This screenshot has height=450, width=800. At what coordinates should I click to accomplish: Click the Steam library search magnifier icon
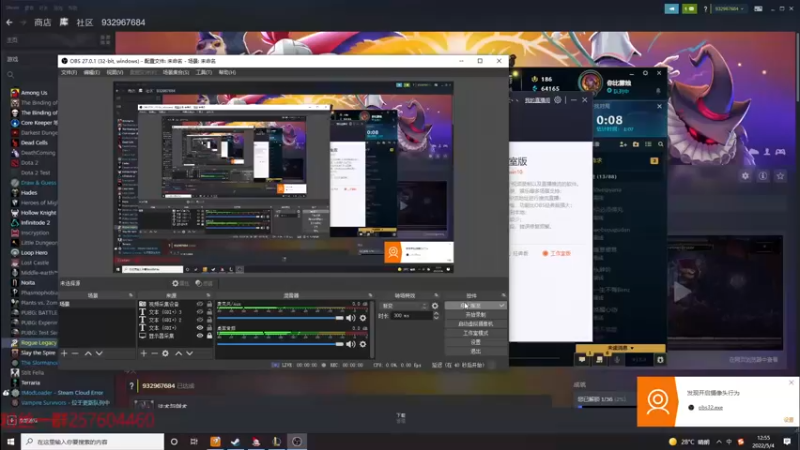pos(10,75)
